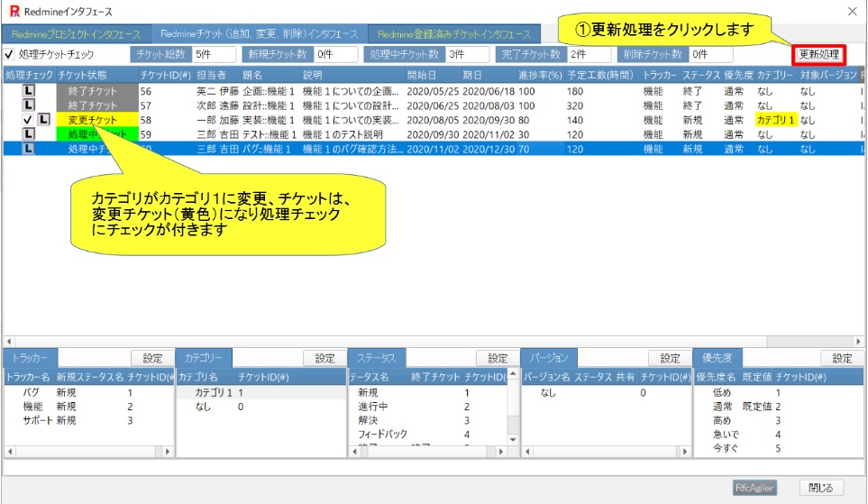Select the 解決 status row
The height and width of the screenshot is (504, 868).
click(428, 420)
